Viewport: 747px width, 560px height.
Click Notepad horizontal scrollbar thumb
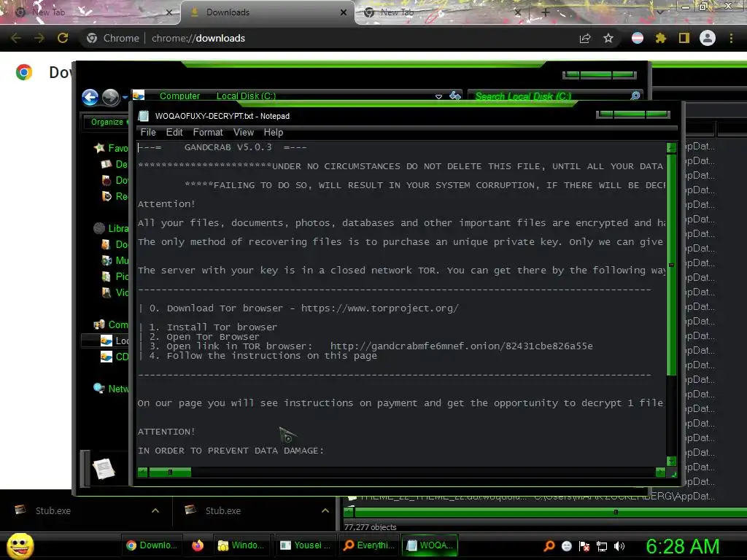click(170, 472)
